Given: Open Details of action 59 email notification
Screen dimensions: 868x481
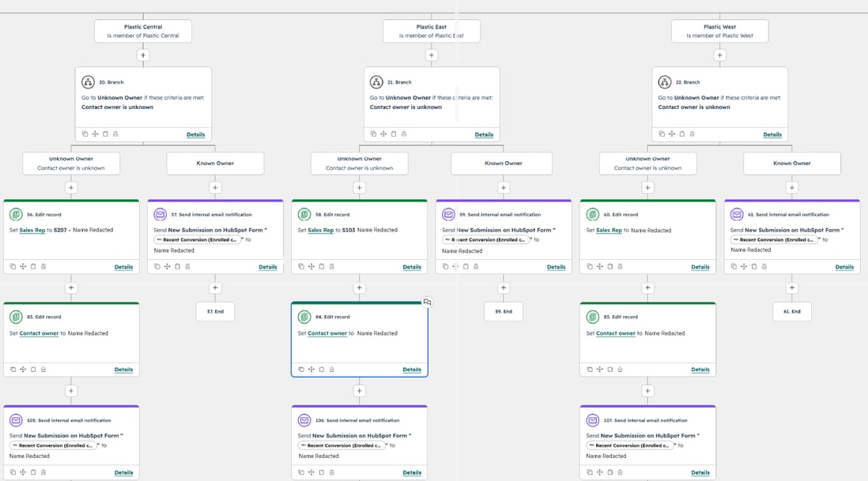Looking at the screenshot, I should (556, 267).
